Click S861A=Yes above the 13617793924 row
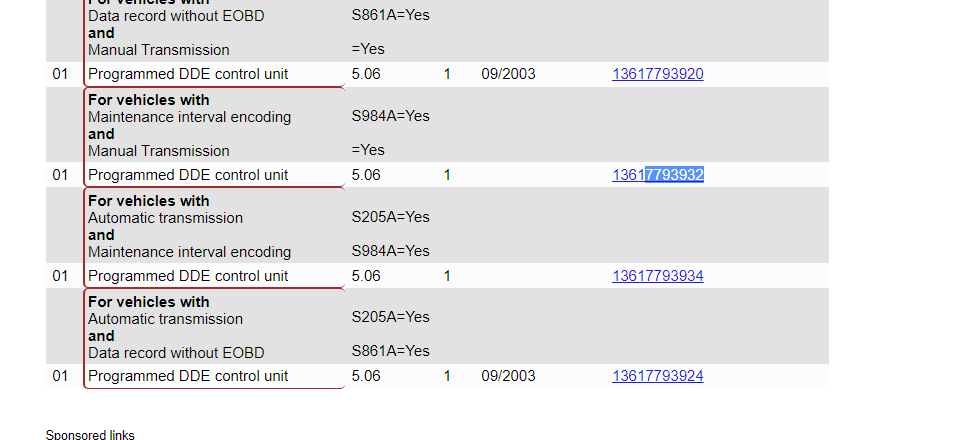Screen dimensions: 968x440 (x=390, y=351)
